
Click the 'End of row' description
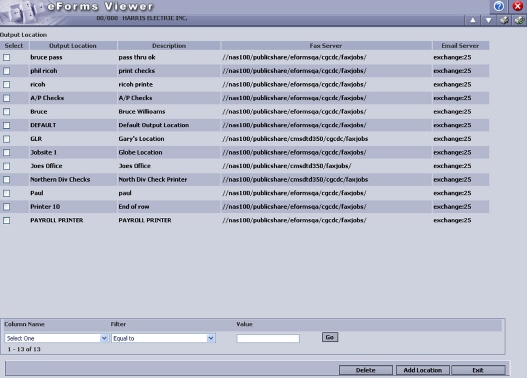click(134, 206)
